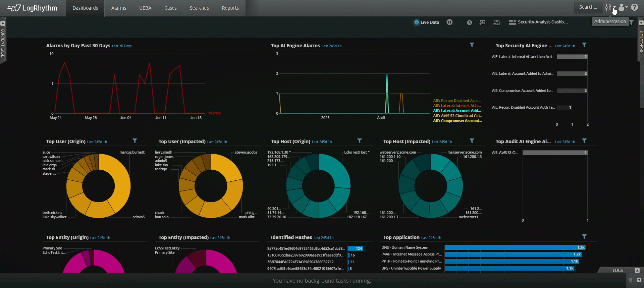Expand the Inspector panel arrow
Screen dimensions: 644x288
[641, 23]
